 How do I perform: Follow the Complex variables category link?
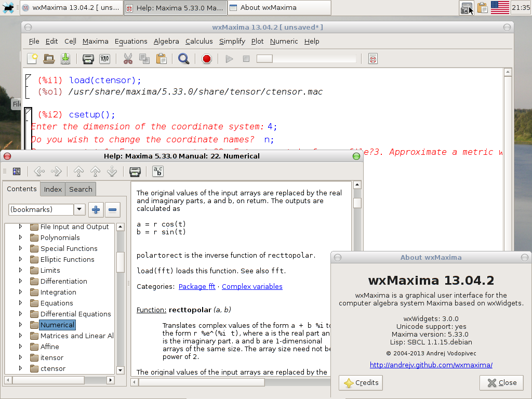252,287
